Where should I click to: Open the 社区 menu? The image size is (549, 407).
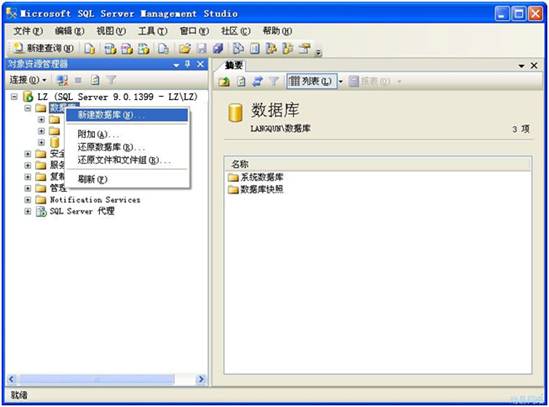click(235, 31)
